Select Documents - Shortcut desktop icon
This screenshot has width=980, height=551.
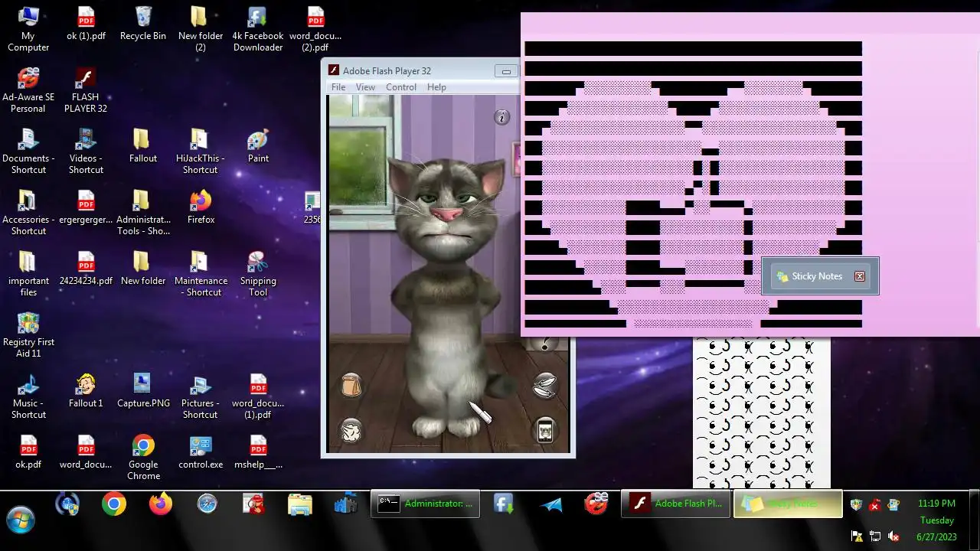tap(28, 152)
